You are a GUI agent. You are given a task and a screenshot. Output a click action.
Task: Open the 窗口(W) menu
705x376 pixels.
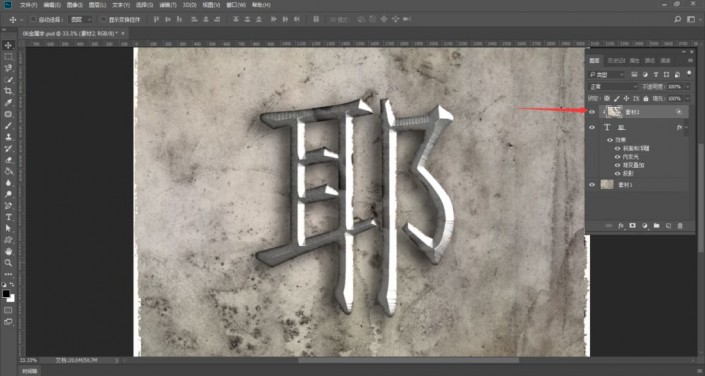[x=236, y=5]
